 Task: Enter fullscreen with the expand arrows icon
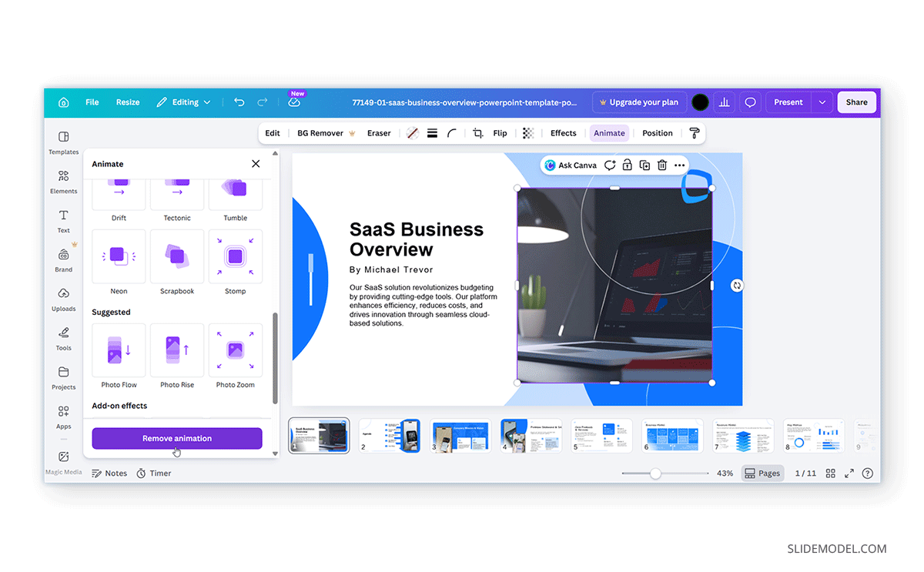[x=849, y=473]
